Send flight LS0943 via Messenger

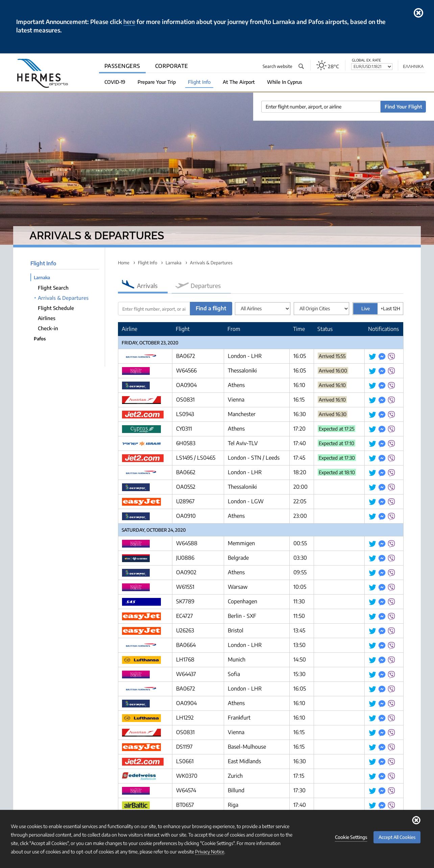pyautogui.click(x=382, y=414)
